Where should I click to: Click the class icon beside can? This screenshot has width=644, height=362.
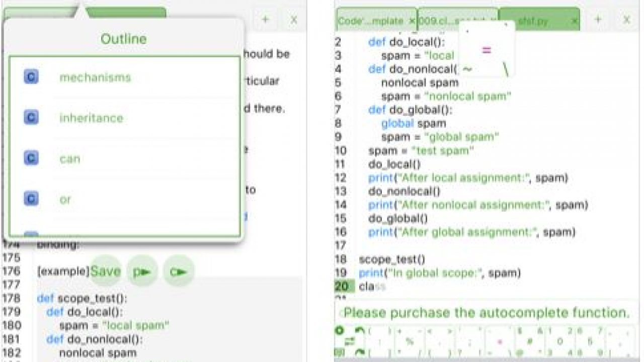[31, 158]
